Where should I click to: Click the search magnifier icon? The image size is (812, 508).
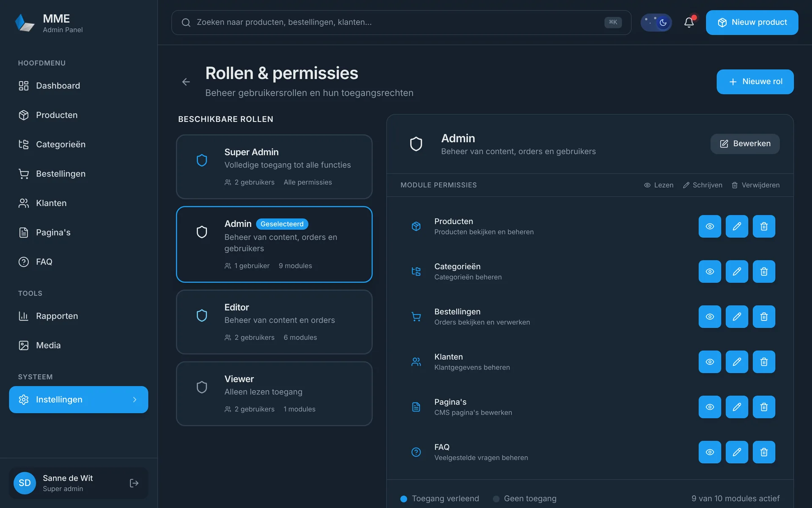186,22
